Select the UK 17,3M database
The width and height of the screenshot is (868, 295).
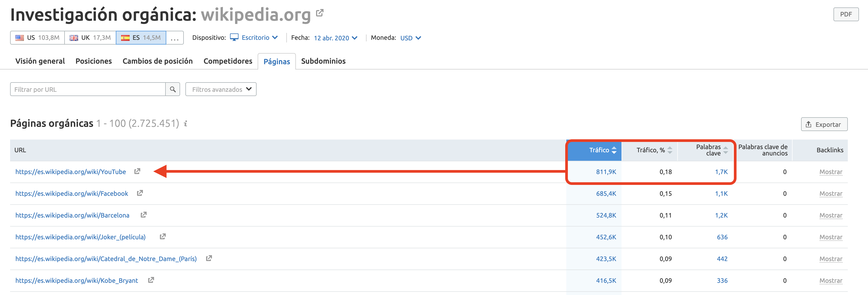point(90,38)
